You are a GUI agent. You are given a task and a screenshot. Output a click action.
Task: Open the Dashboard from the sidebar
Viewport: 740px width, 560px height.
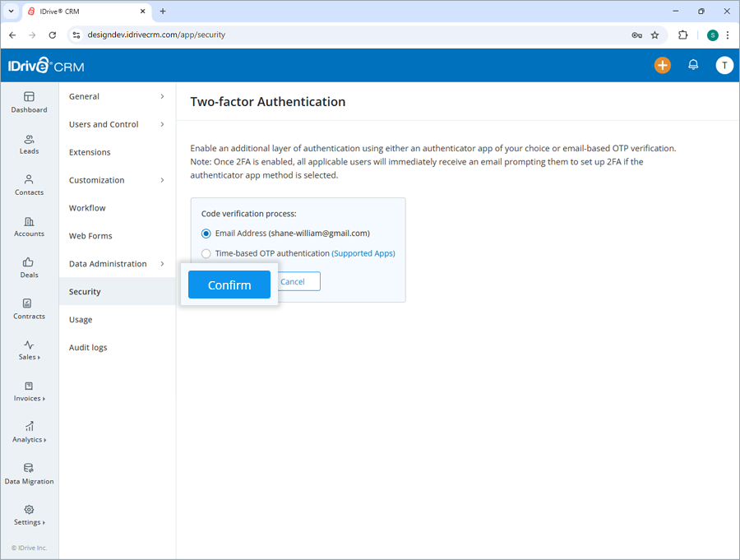tap(29, 103)
